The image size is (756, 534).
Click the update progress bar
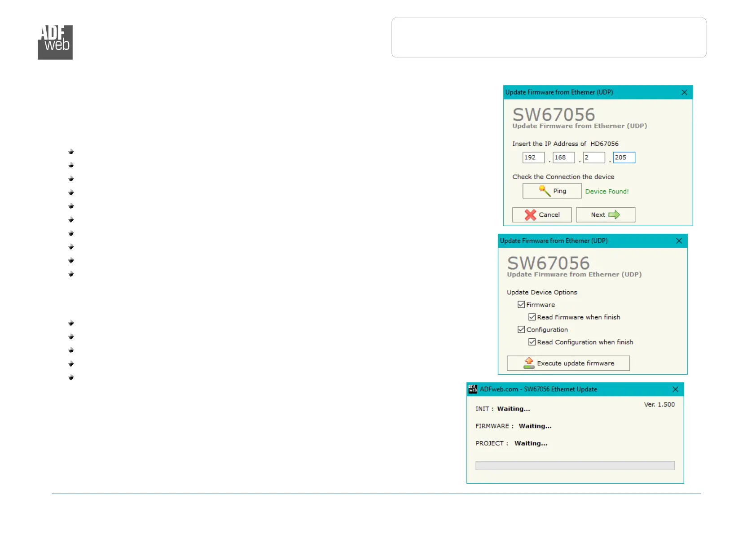575,466
